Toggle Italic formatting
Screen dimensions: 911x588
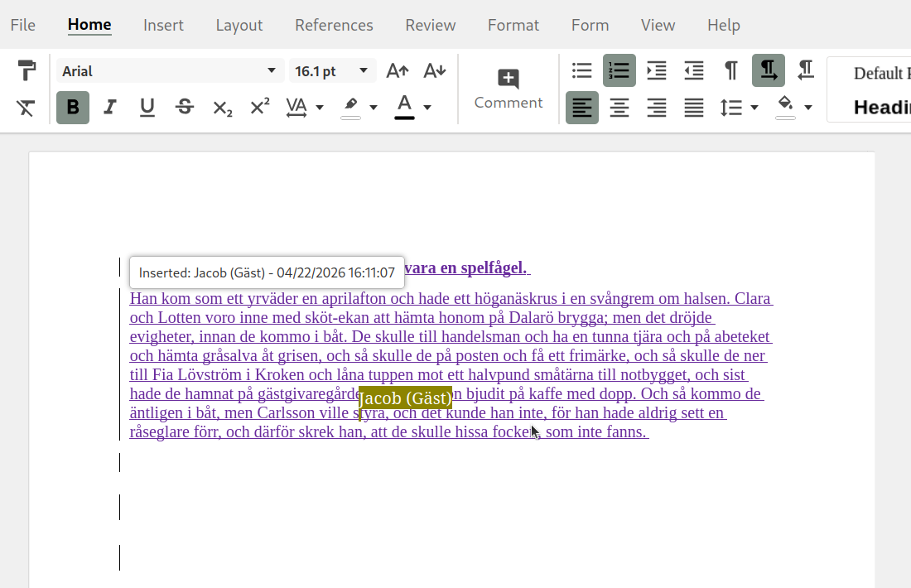point(110,108)
